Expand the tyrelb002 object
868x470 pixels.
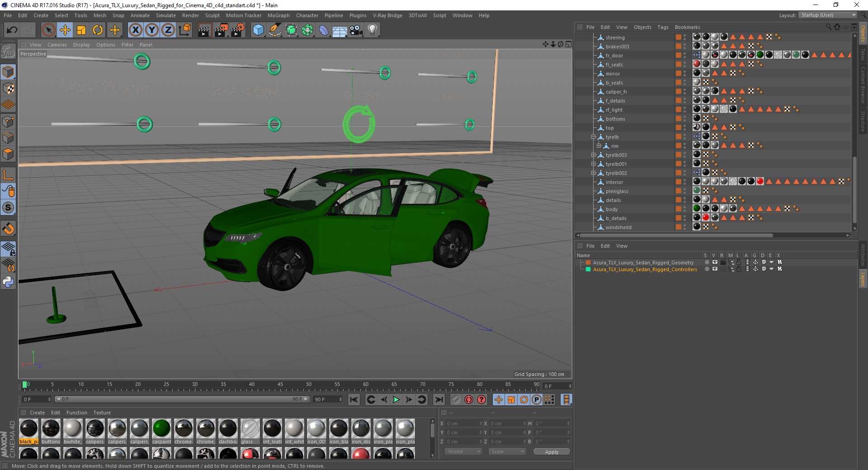click(x=593, y=173)
